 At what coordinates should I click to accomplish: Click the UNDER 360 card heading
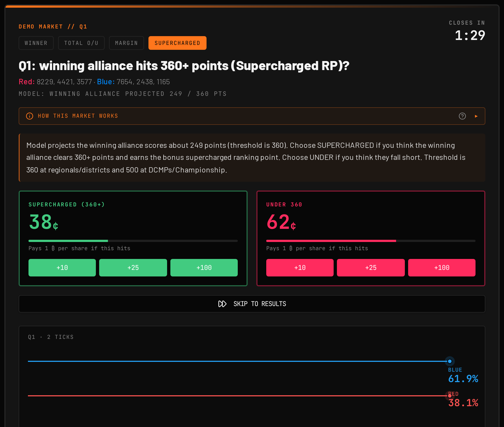coord(284,204)
